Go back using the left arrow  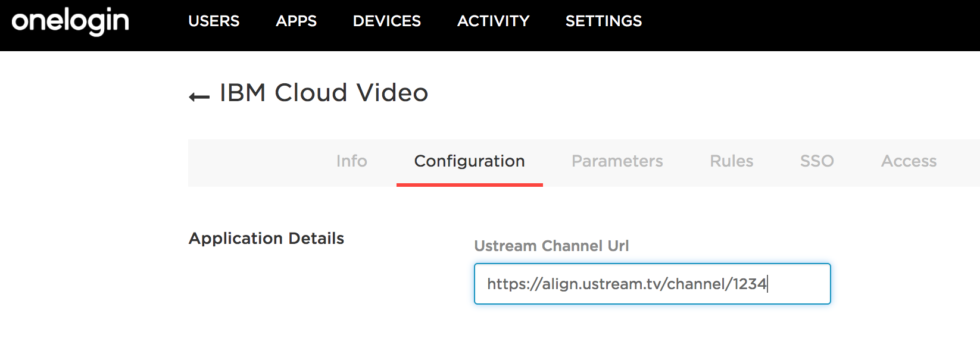click(x=199, y=96)
